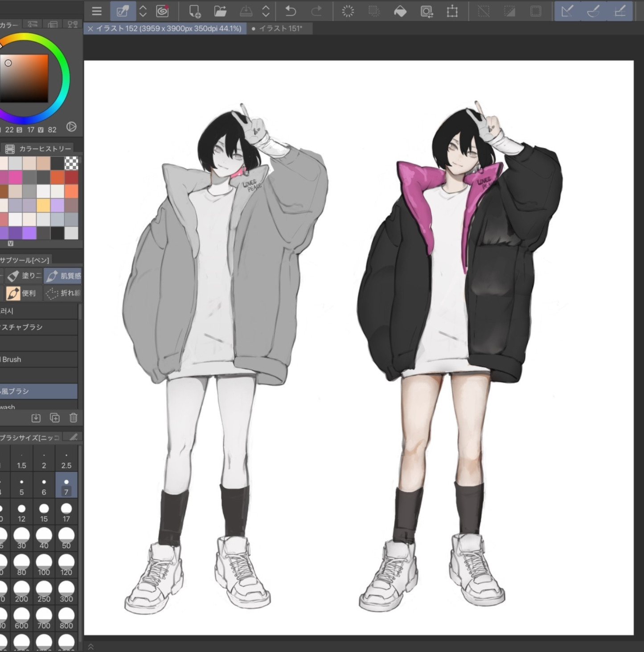The height and width of the screenshot is (652, 644).
Task: Open the color set panel tab
Action: pyautogui.click(x=53, y=24)
